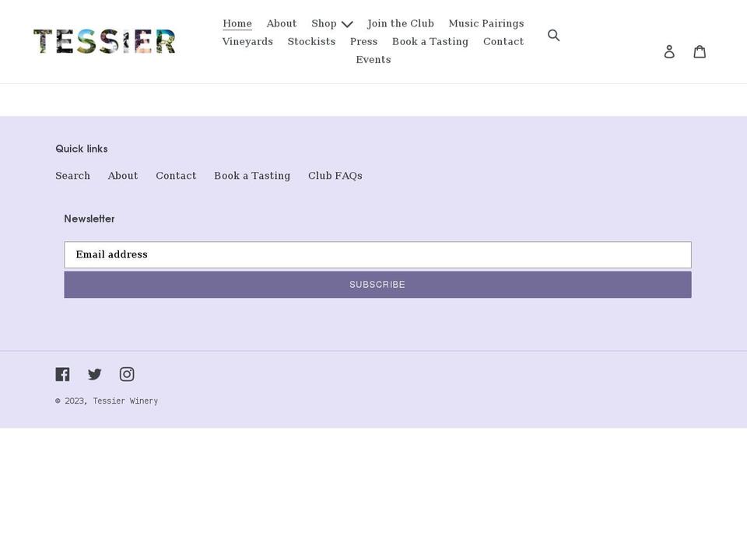Click the Contact quick link in footer
The image size is (747, 560).
(x=176, y=176)
